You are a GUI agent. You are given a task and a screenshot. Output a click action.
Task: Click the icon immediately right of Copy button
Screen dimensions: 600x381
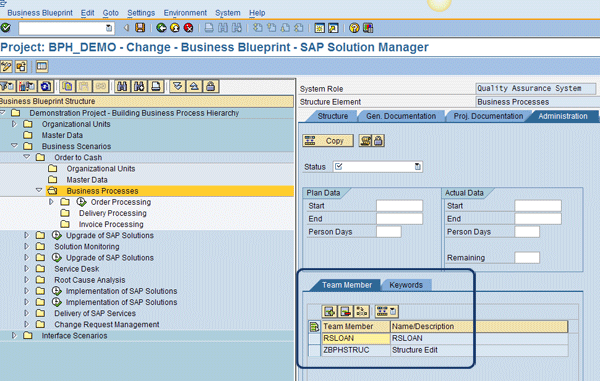pos(365,141)
